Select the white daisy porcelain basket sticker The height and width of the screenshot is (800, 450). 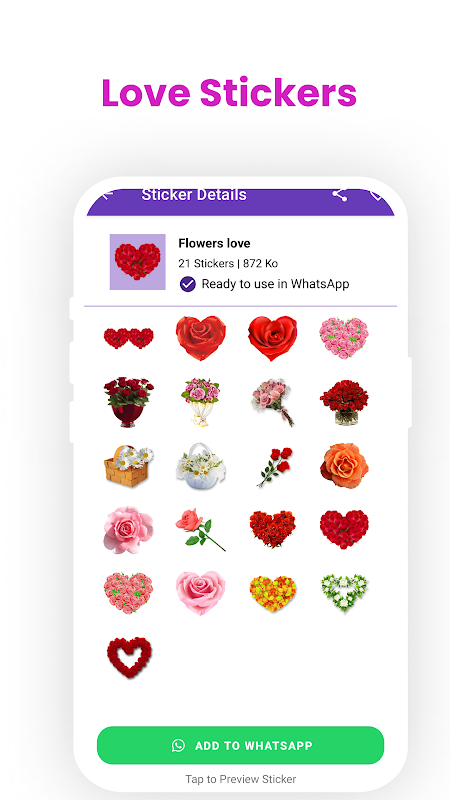coord(201,465)
